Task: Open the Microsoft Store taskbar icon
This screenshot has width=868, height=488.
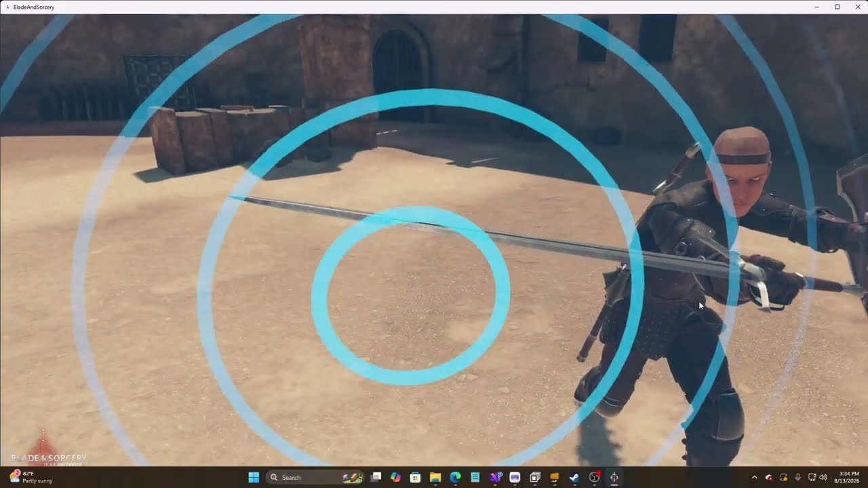Action: (416, 477)
